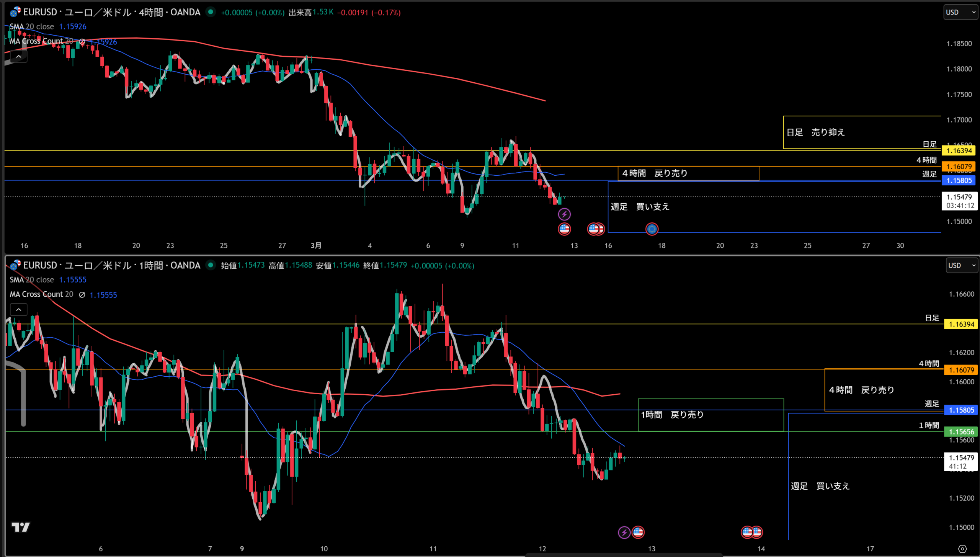Click the SMA 20 close label in upper chart

point(32,26)
